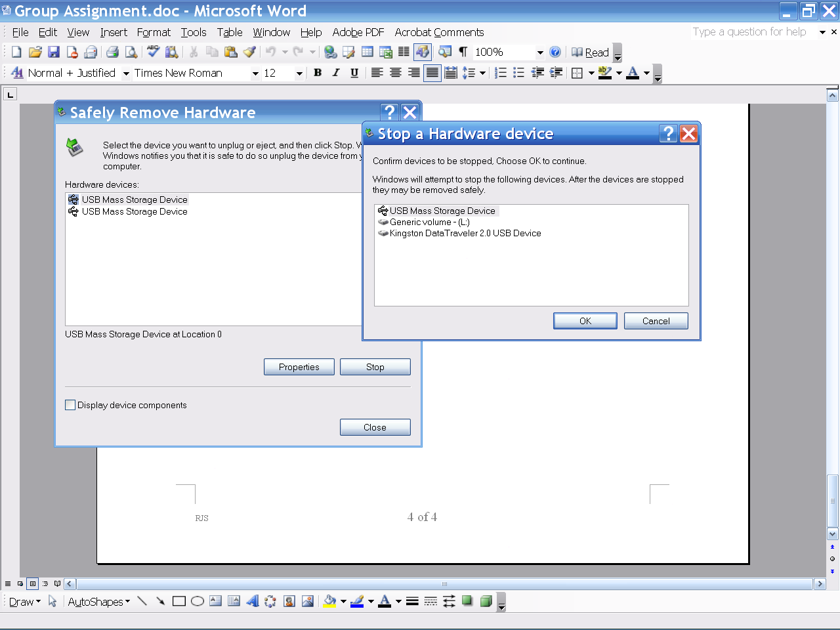Expand the Line Spacing dropdown arrow
This screenshot has height=630, width=840.
tap(482, 73)
